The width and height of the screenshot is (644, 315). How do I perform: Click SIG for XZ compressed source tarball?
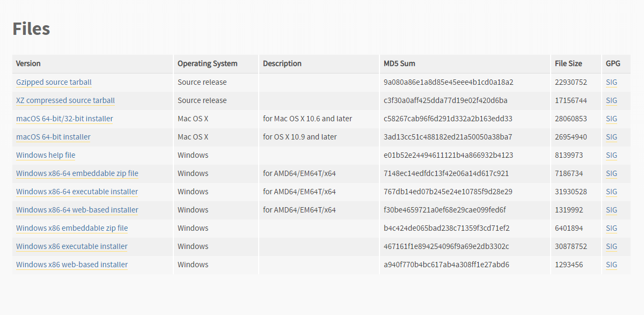coord(611,100)
